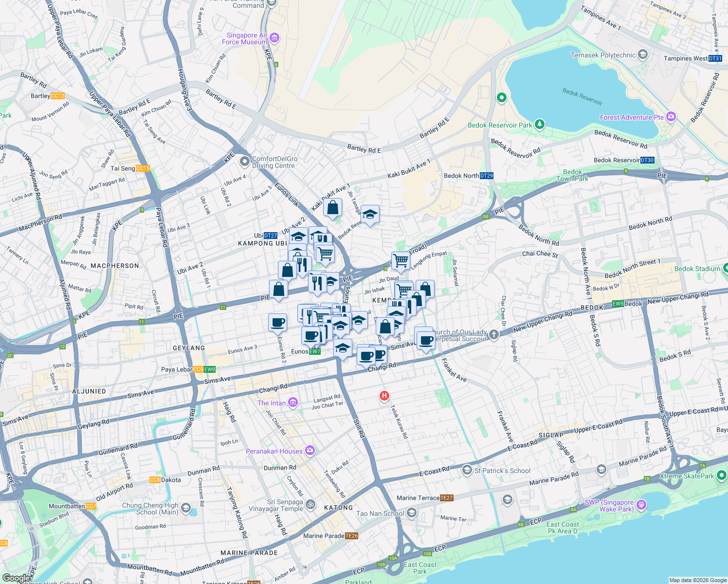
Task: Select the Dakota CC8 station label
Action: (165, 480)
